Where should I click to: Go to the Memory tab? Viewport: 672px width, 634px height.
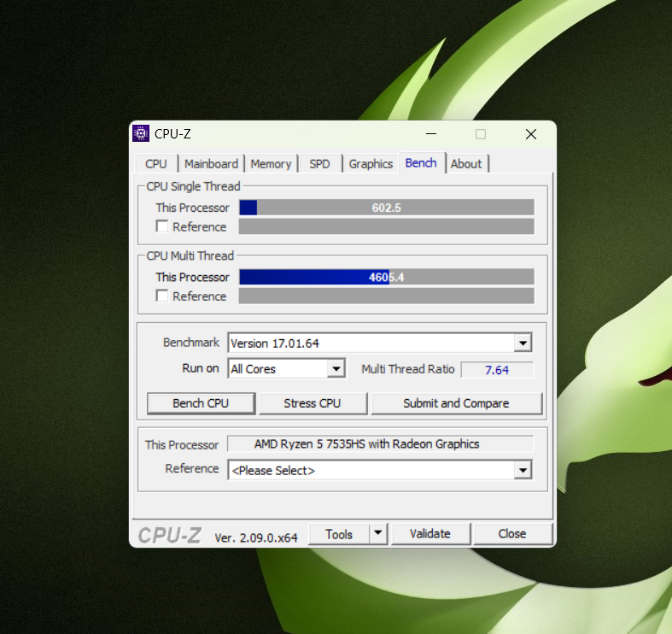(x=271, y=164)
